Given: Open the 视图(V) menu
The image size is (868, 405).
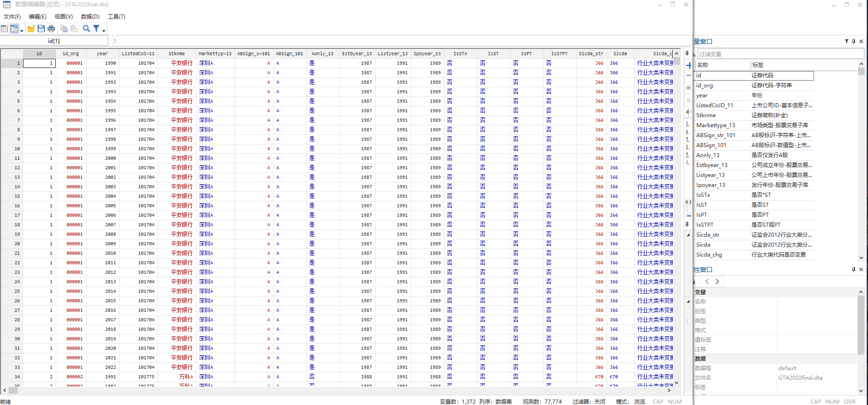Looking at the screenshot, I should click(x=64, y=17).
